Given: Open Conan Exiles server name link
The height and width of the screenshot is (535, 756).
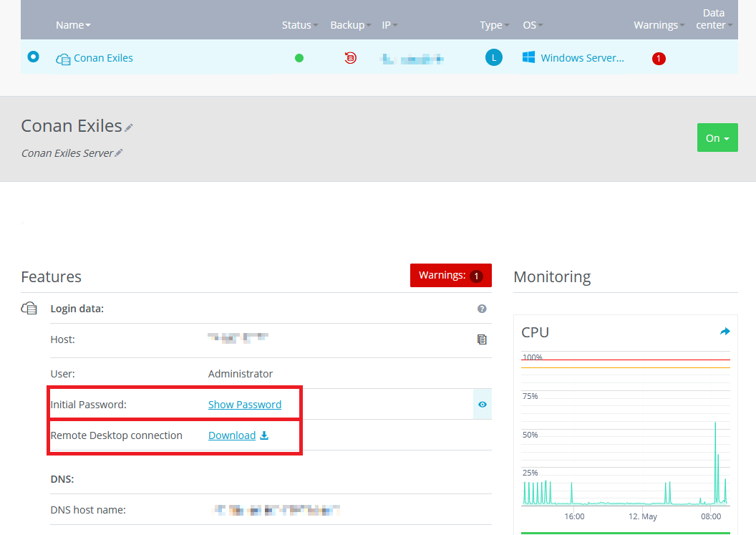Looking at the screenshot, I should point(103,58).
